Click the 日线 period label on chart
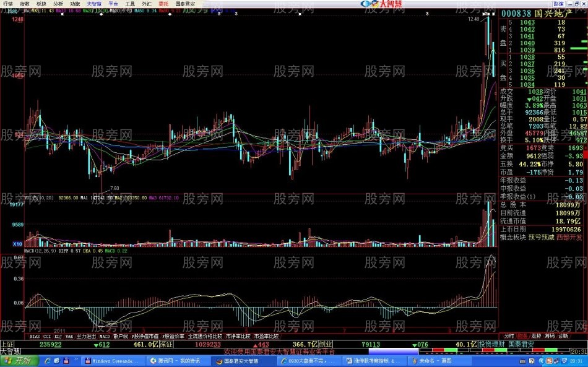The width and height of the screenshot is (588, 367). 11,11
